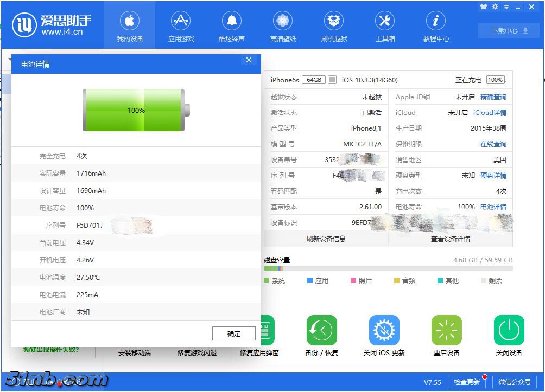Click the iCloud详情 link
The image size is (545, 392).
pyautogui.click(x=490, y=113)
